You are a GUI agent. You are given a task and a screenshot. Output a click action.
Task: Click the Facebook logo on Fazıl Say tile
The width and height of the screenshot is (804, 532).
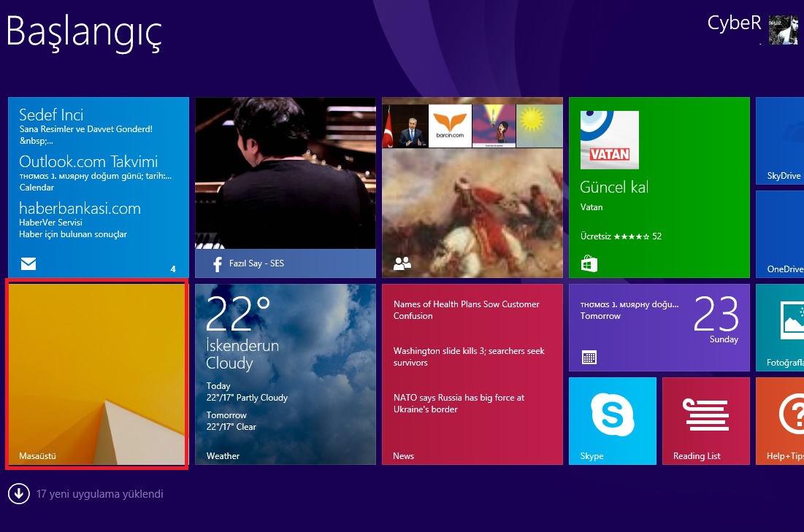tap(218, 264)
